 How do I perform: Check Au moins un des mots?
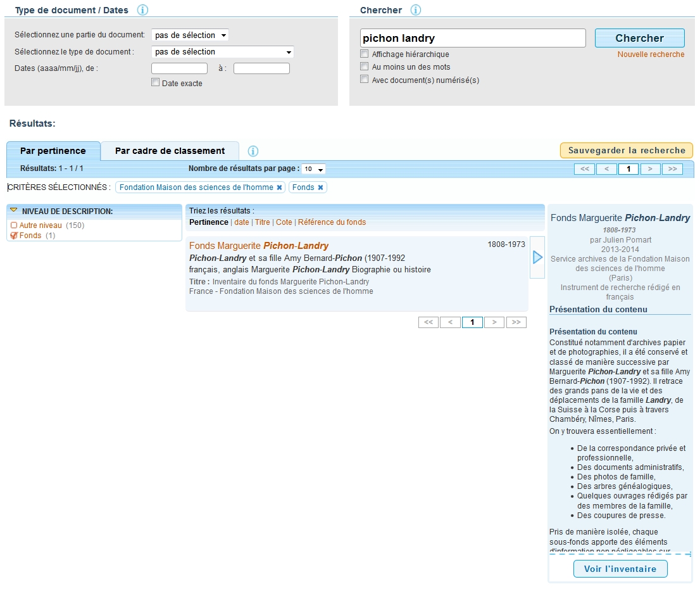[364, 66]
